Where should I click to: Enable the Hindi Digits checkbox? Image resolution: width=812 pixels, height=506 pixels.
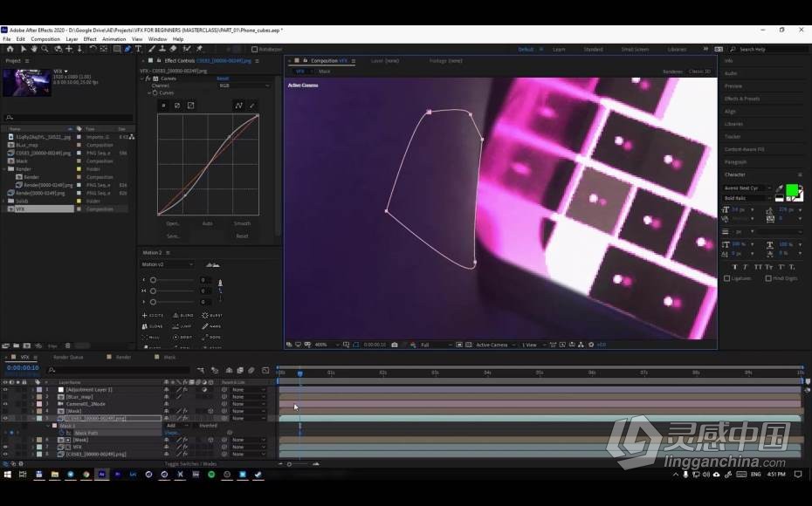click(768, 278)
